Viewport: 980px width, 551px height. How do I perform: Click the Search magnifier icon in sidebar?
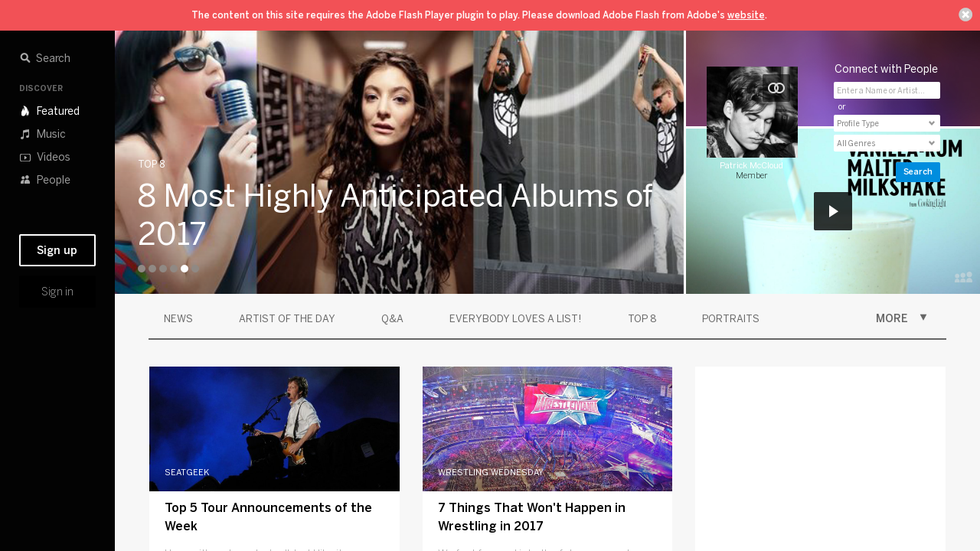pos(25,58)
